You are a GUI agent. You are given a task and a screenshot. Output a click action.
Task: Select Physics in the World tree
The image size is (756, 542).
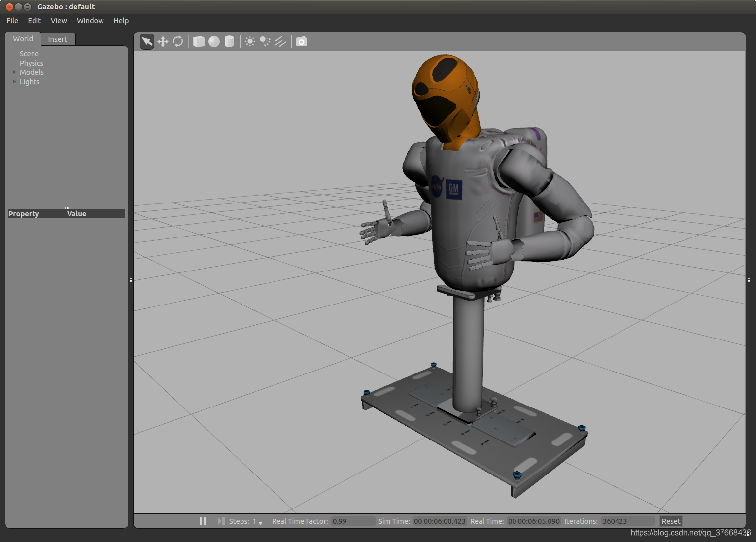32,63
